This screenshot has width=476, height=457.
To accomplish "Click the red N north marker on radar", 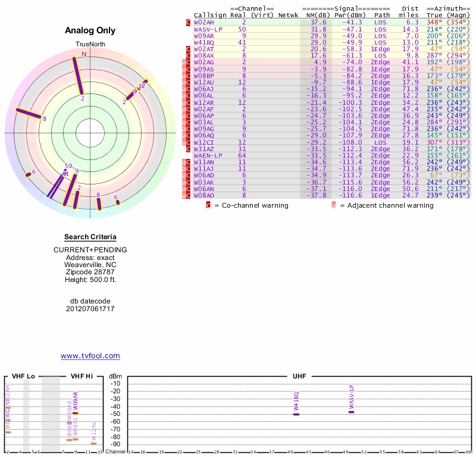I will (84, 54).
